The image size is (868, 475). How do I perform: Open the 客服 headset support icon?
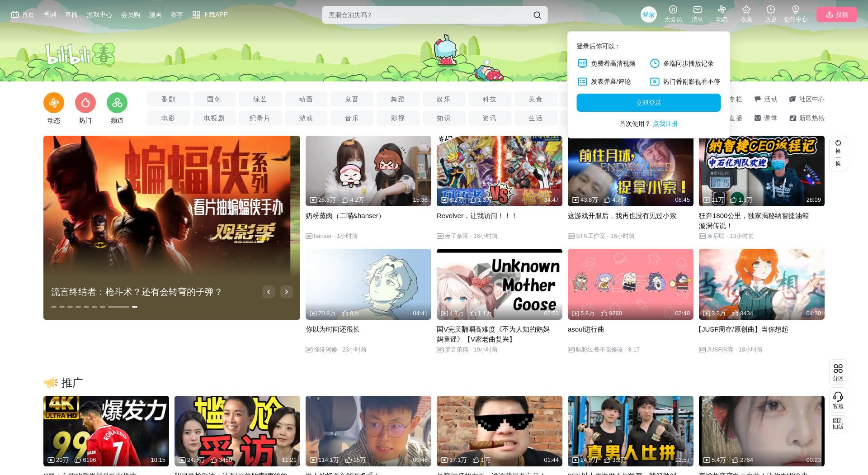[838, 400]
